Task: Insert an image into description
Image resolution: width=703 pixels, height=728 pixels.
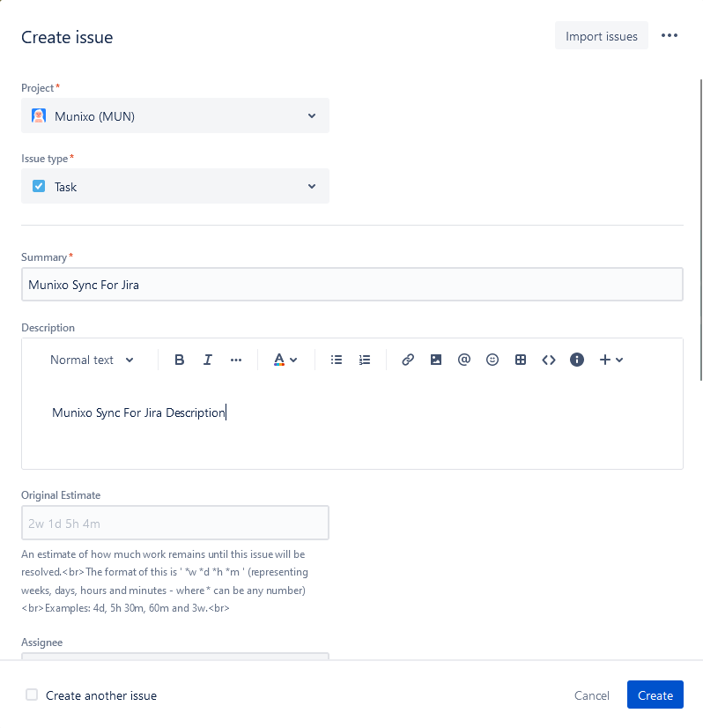Action: point(436,360)
